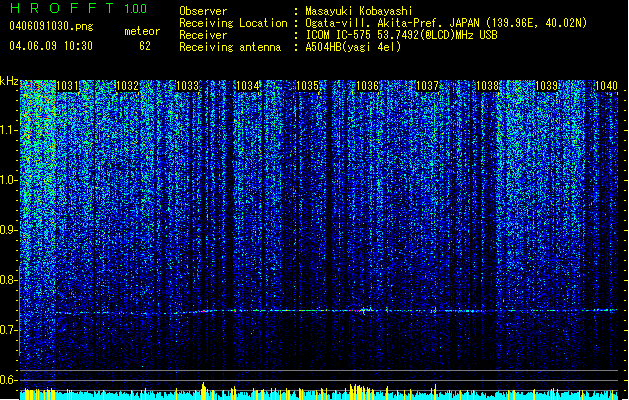This screenshot has height=400, width=629.
Task: Click the file name 0406091030.png
Action: pyautogui.click(x=51, y=26)
